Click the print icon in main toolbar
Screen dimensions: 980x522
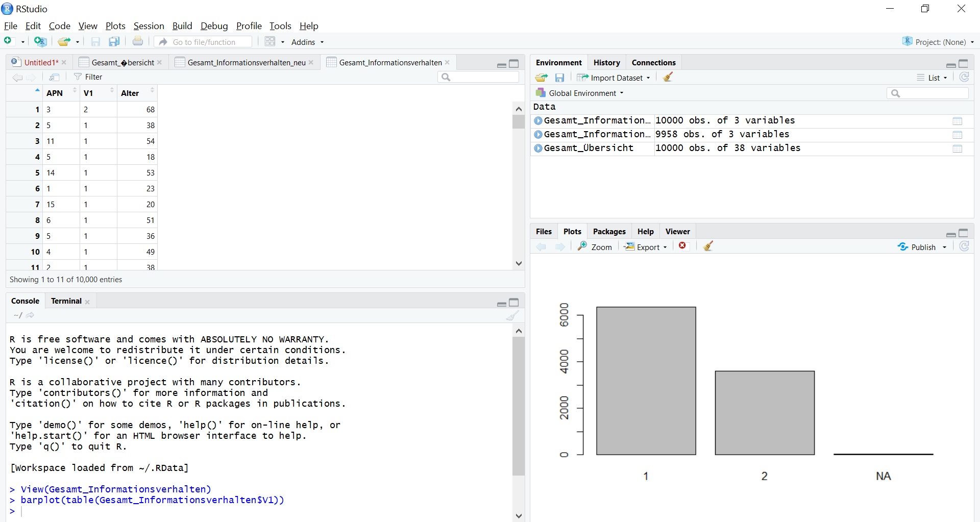tap(138, 42)
